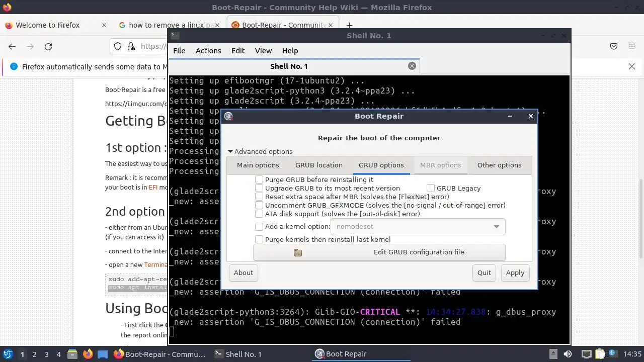The image size is (644, 362).
Task: Switch to the Welcome to Firefox tab
Action: pyautogui.click(x=56, y=25)
